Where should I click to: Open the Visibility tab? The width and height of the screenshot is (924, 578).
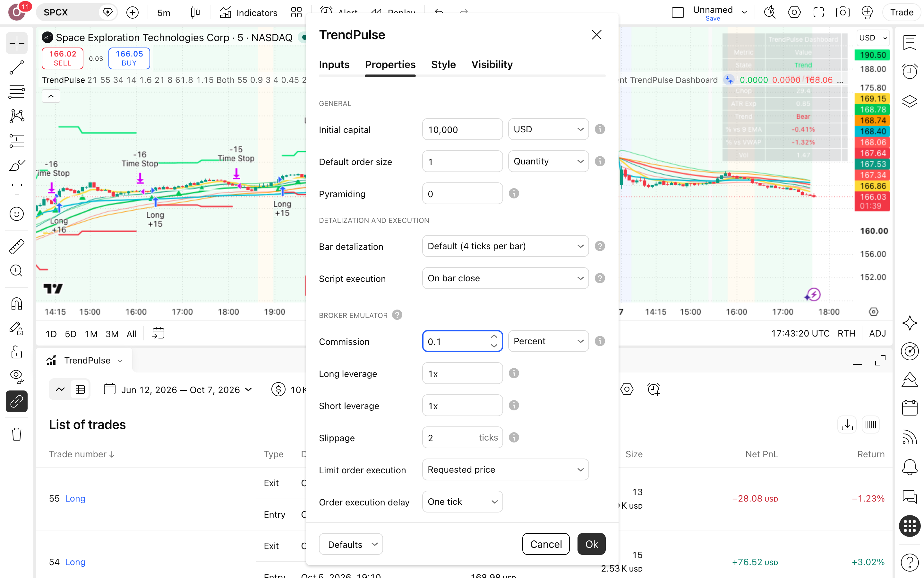(492, 65)
